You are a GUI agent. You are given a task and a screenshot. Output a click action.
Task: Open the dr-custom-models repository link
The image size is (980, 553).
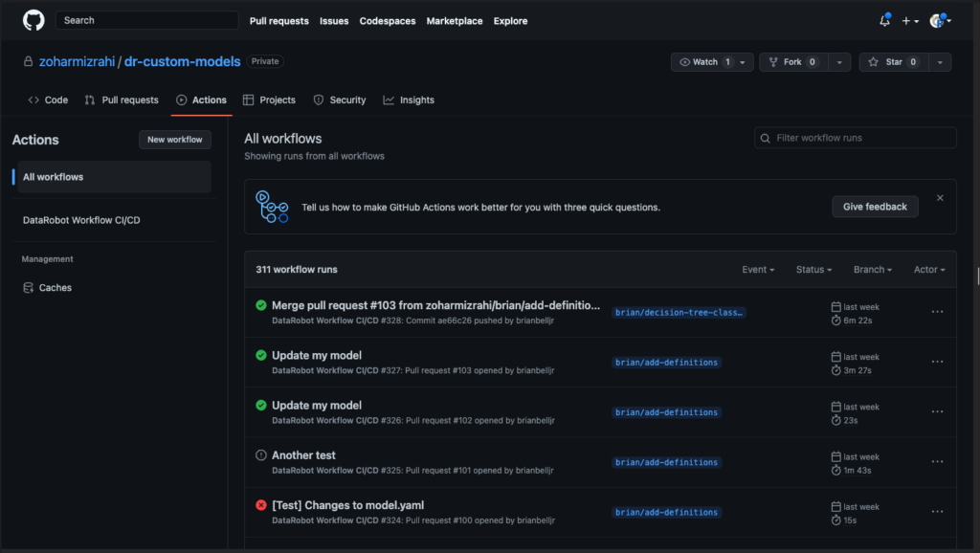[183, 62]
